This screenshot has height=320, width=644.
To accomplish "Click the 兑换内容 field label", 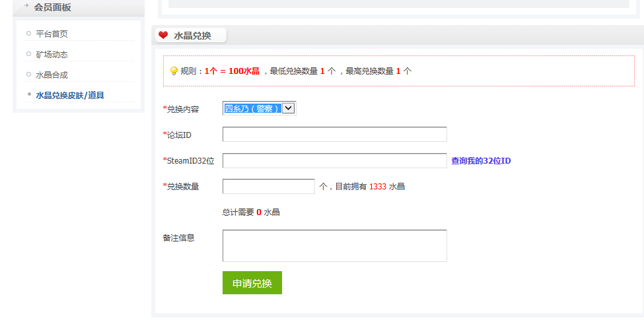I will click(x=183, y=109).
